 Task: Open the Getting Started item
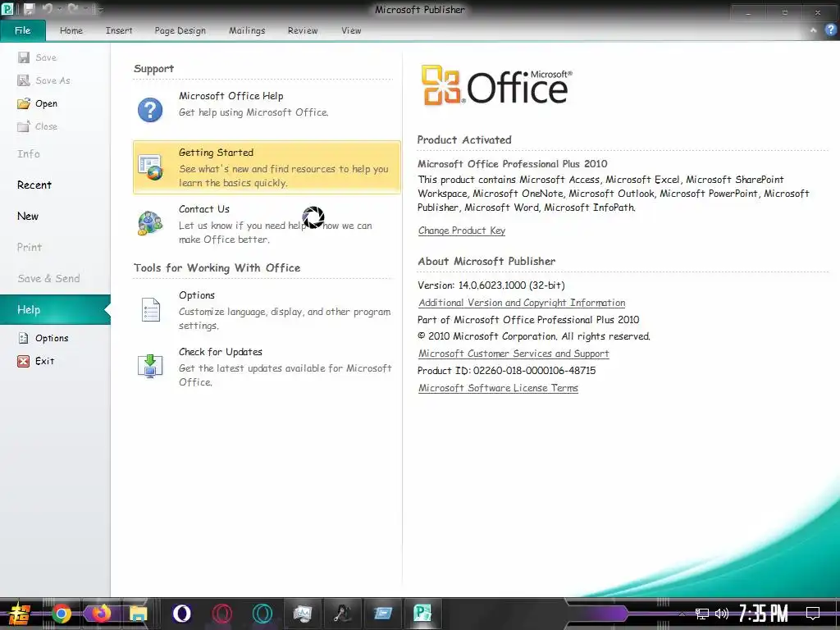pyautogui.click(x=267, y=167)
